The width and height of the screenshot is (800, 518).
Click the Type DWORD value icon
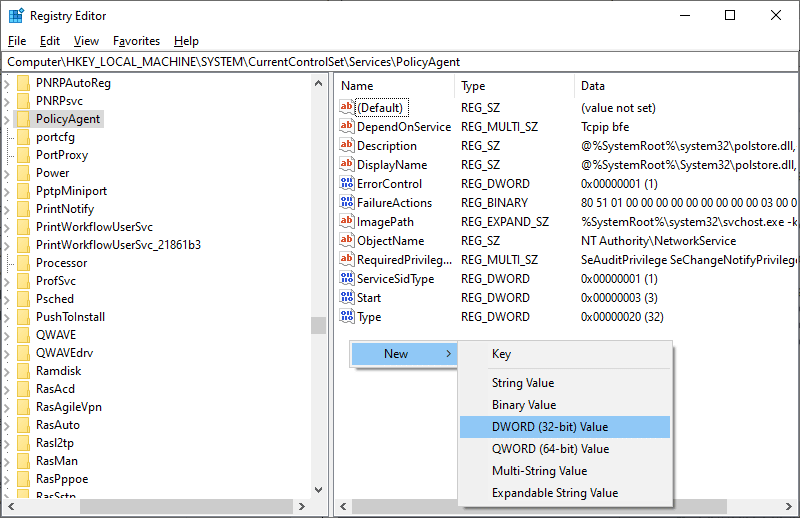pyautogui.click(x=347, y=316)
